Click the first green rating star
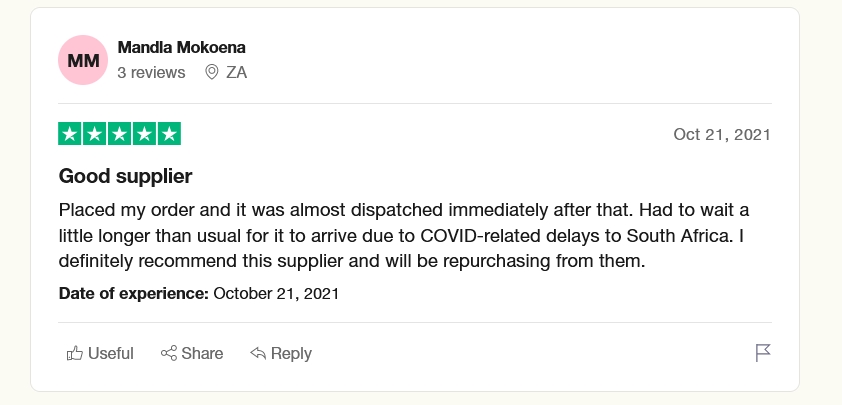Screen dimensions: 842x405 point(70,134)
